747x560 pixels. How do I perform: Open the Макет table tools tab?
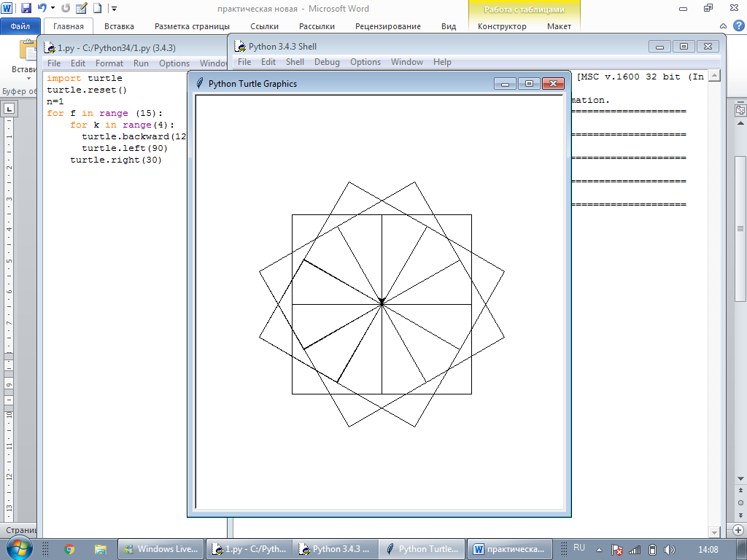coord(559,26)
